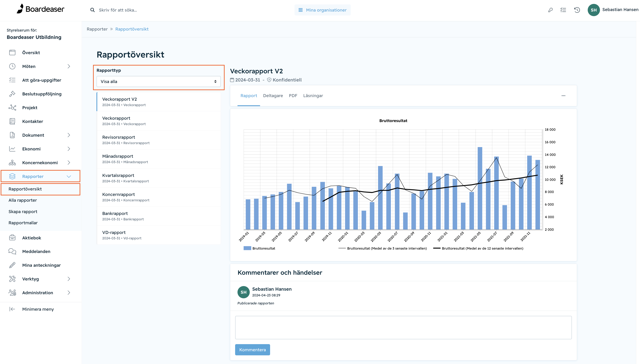
Task: Click the Möten clock icon
Action: pos(12,66)
